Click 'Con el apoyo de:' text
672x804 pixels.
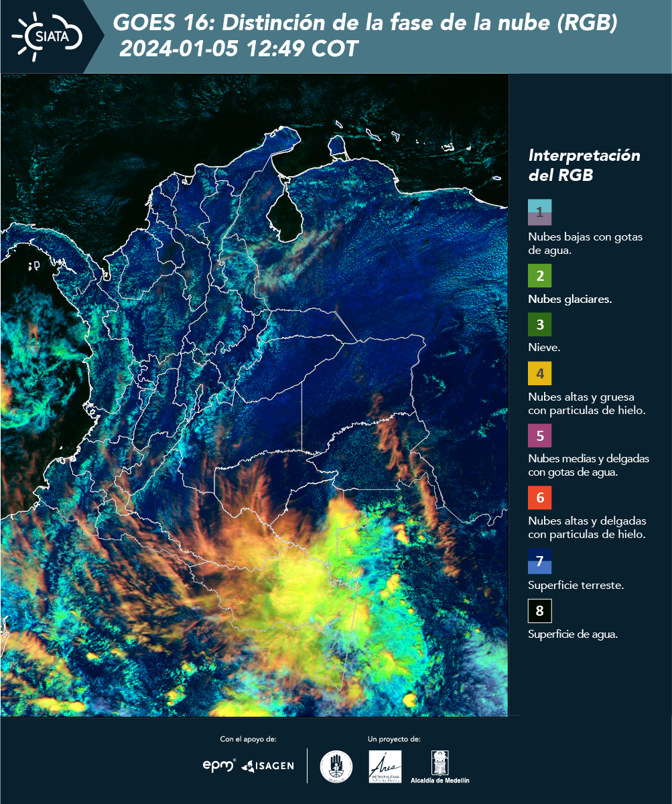click(248, 739)
